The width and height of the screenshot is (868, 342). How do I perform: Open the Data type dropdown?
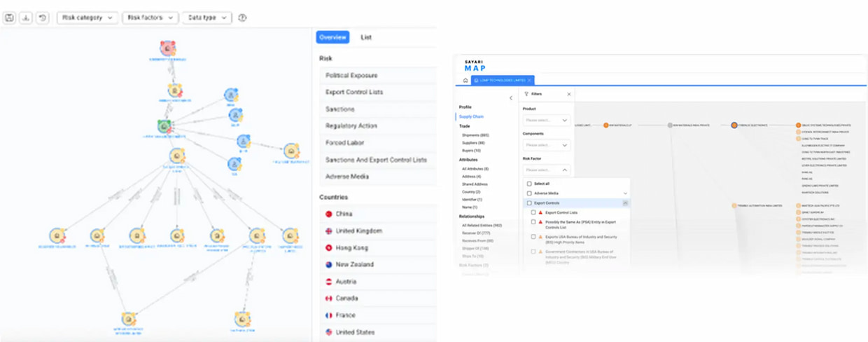(x=206, y=18)
